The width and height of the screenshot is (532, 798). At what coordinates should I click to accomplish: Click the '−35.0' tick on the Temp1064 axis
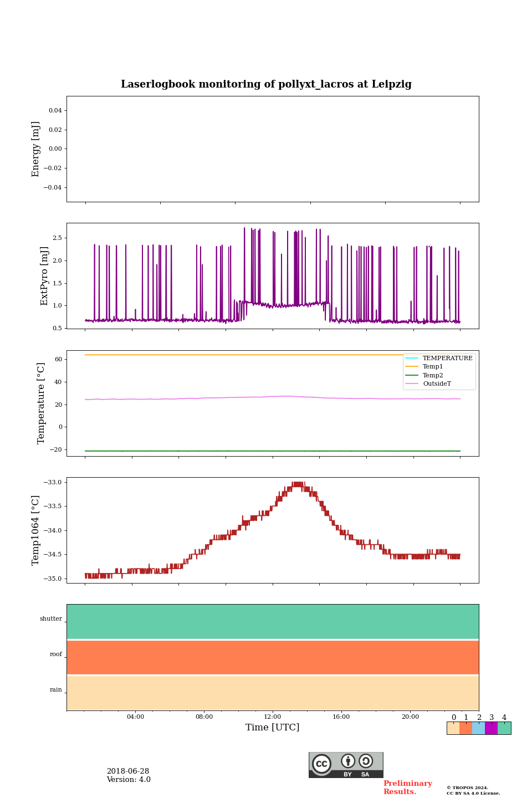point(54,579)
